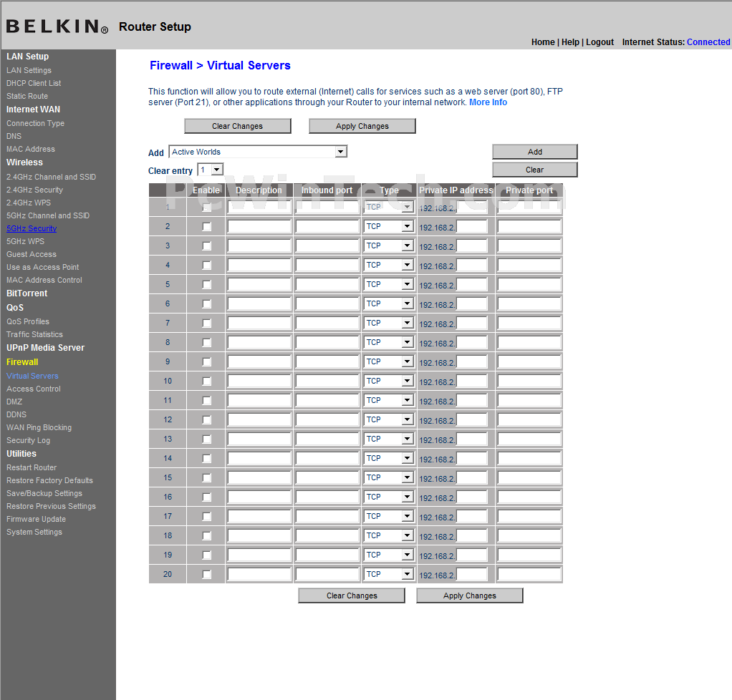Open Access Control under Firewall
The width and height of the screenshot is (732, 700).
[x=34, y=389]
